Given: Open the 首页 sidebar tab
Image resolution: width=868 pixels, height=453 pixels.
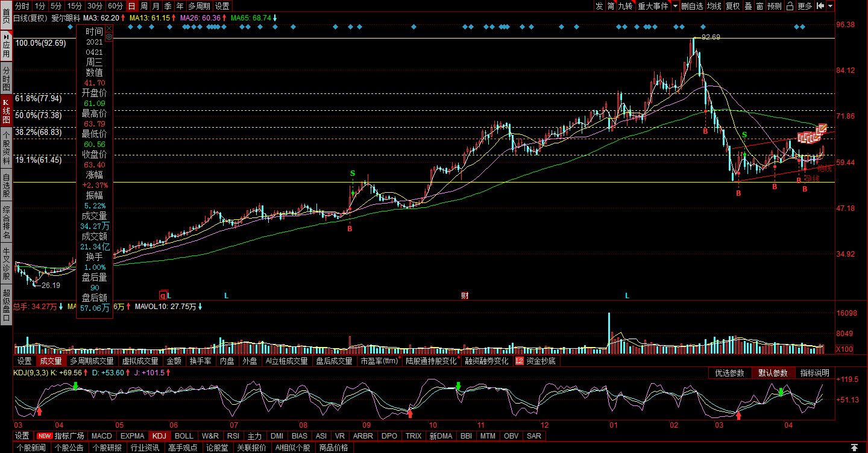Looking at the screenshot, I should pos(6,14).
